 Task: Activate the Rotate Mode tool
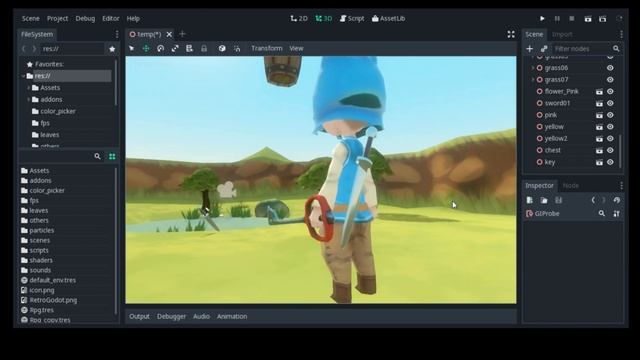160,48
